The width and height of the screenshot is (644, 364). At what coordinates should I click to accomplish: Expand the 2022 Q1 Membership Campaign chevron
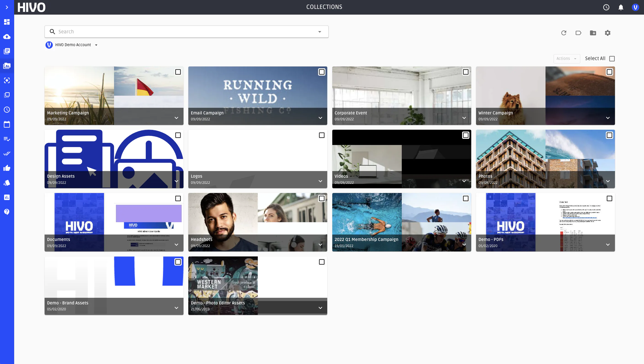click(x=464, y=245)
